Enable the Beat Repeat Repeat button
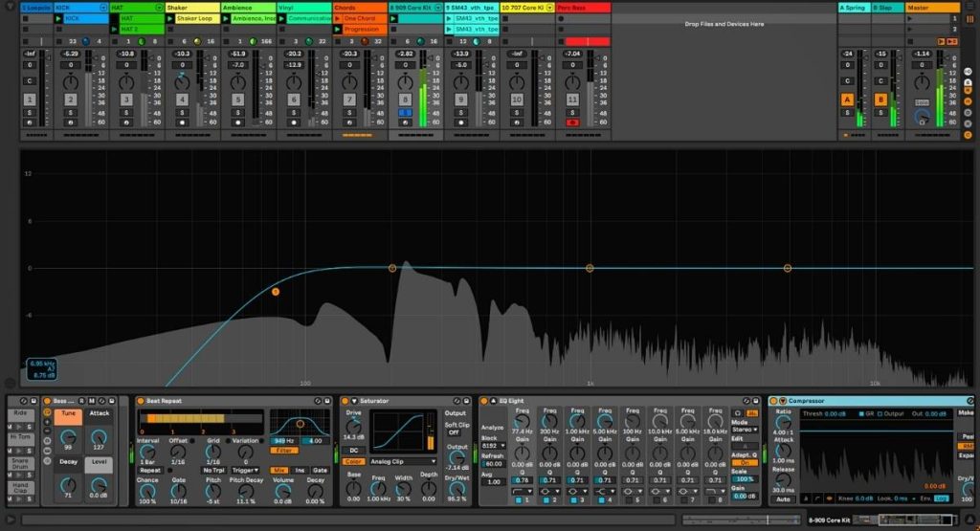Screen dimensions: 980x531 point(150,471)
